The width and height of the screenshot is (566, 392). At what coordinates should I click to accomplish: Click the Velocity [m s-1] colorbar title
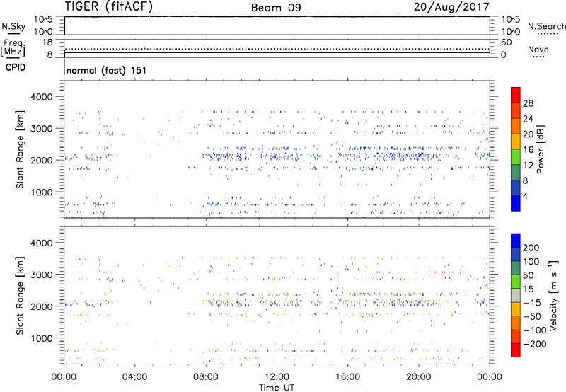point(553,295)
